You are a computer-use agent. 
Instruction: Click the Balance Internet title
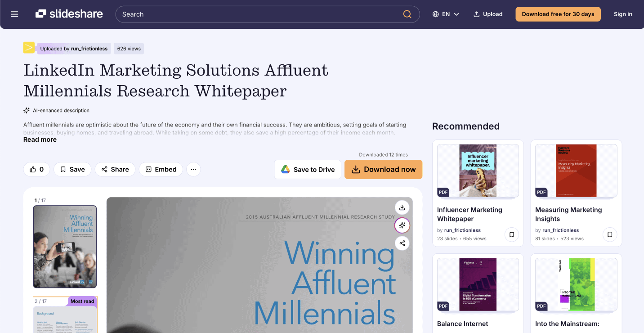pyautogui.click(x=462, y=324)
